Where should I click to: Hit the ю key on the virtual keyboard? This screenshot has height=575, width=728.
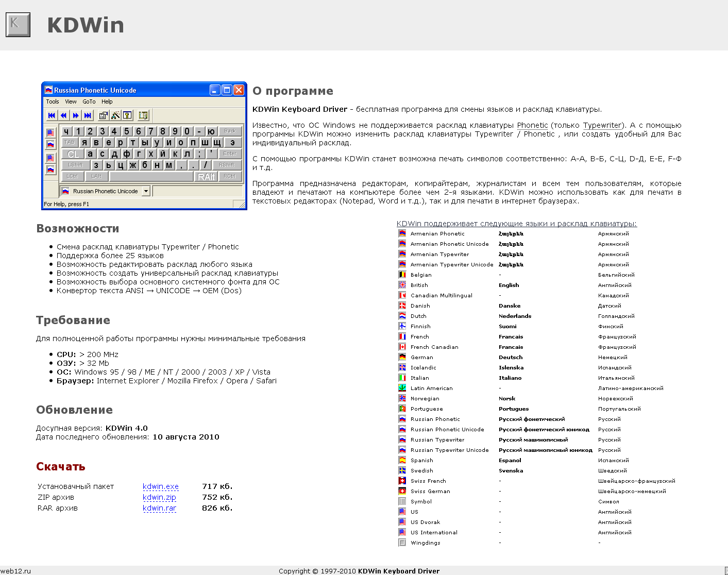click(211, 131)
